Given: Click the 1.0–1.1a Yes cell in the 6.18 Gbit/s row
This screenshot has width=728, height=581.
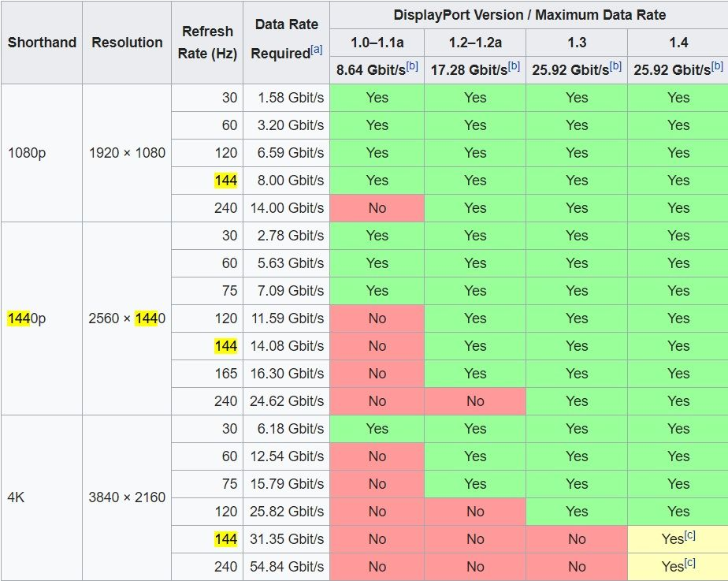Looking at the screenshot, I should click(377, 429).
